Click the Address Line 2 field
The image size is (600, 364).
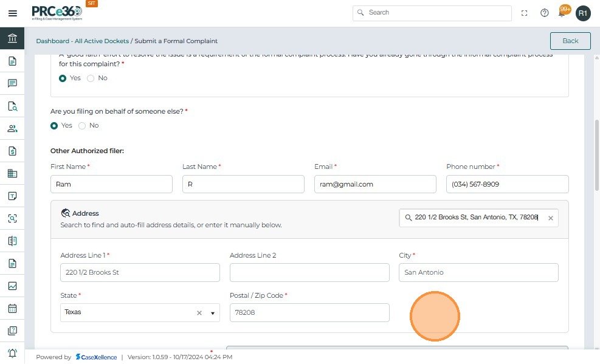[x=309, y=272]
